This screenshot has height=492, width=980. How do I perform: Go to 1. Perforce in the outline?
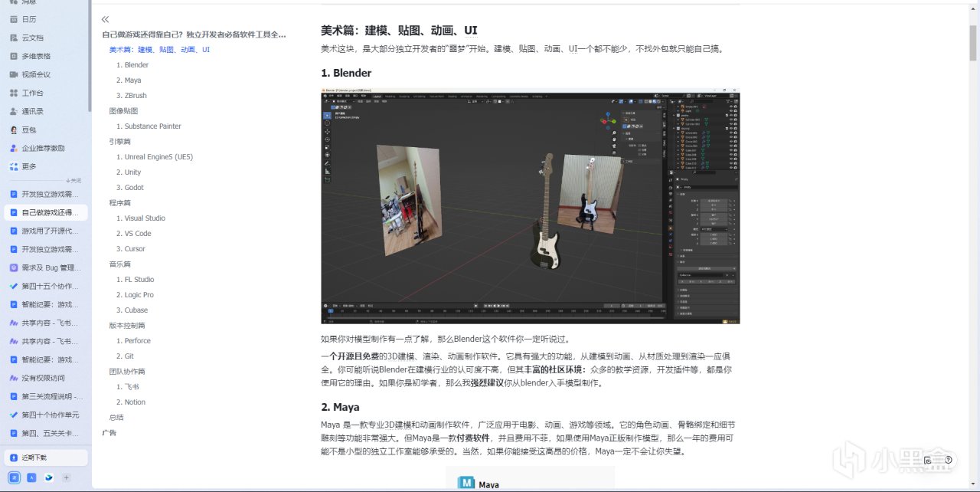point(133,341)
